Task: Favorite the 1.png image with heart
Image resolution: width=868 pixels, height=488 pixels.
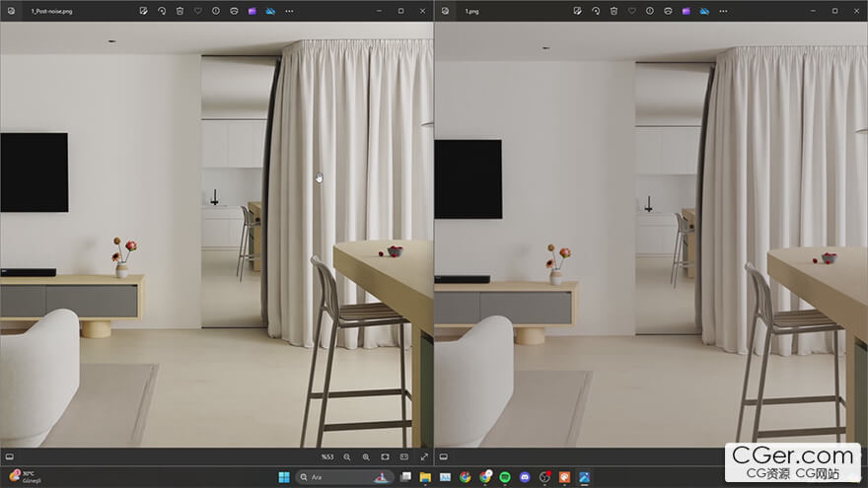Action: (x=631, y=11)
